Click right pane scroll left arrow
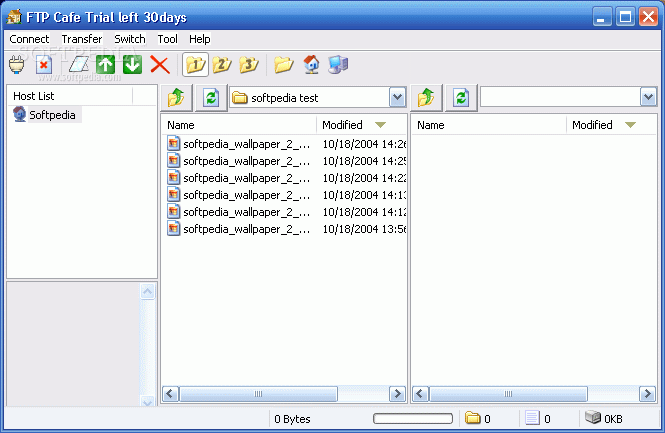This screenshot has height=433, width=665. click(x=420, y=394)
